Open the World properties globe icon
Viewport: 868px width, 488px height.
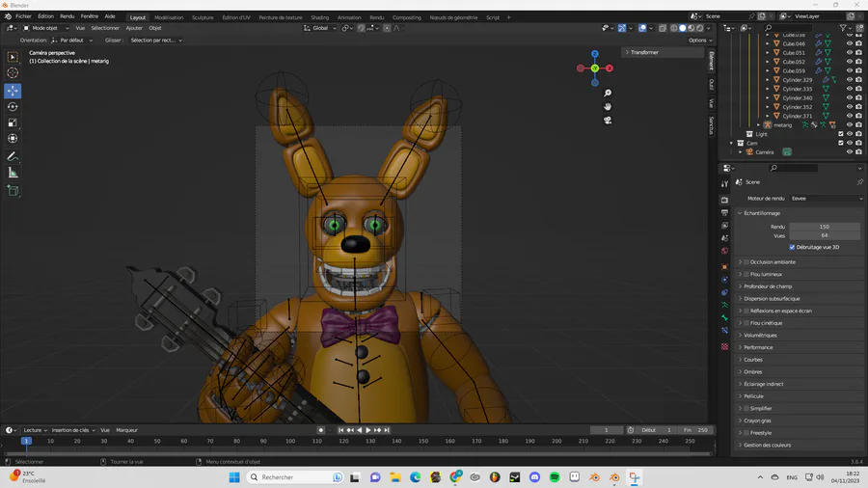[x=724, y=251]
